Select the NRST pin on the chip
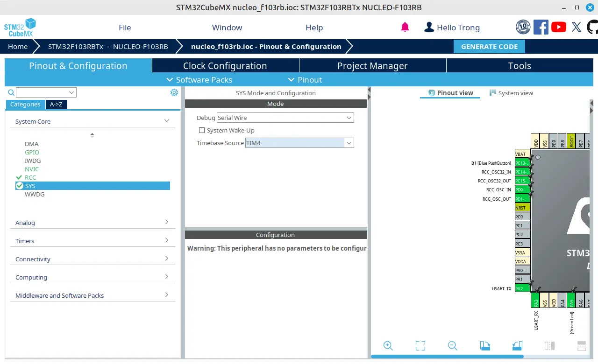Screen dimensions: 598x364 click(522, 208)
